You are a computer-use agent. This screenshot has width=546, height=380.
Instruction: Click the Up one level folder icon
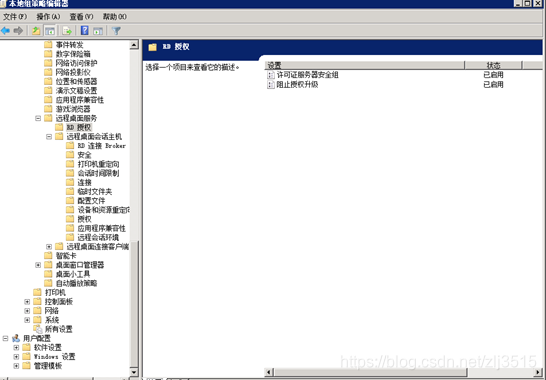click(36, 31)
